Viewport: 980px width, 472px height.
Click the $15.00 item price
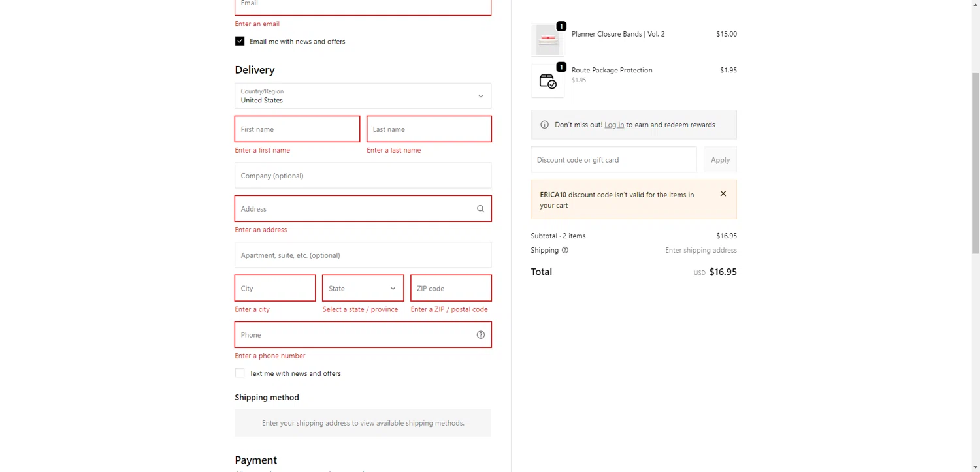pyautogui.click(x=727, y=34)
